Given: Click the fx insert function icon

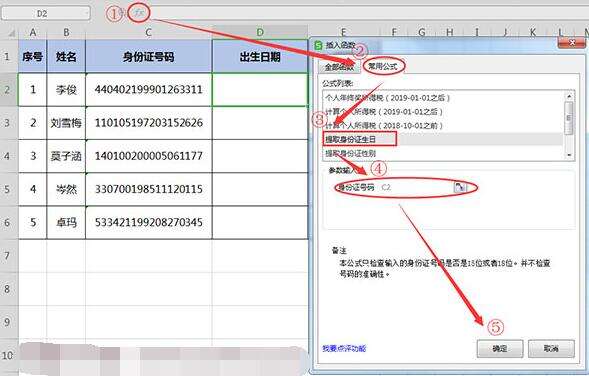Looking at the screenshot, I should tap(139, 14).
